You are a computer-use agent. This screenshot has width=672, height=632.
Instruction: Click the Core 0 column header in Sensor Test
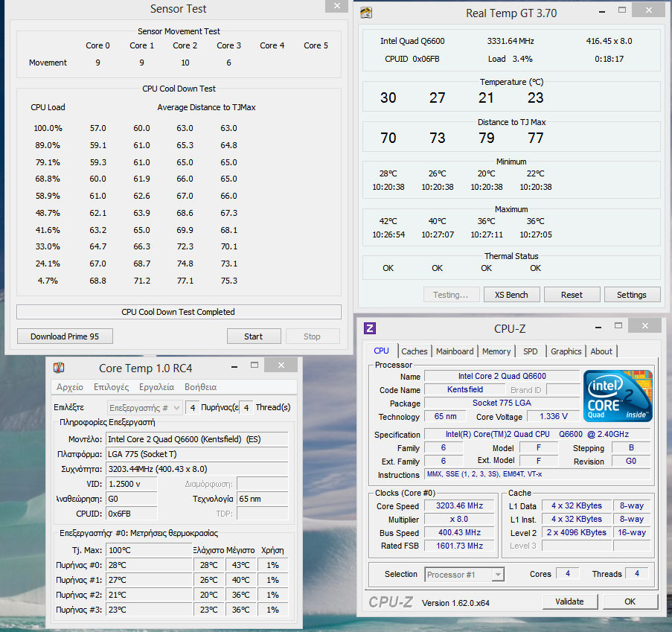tap(97, 45)
